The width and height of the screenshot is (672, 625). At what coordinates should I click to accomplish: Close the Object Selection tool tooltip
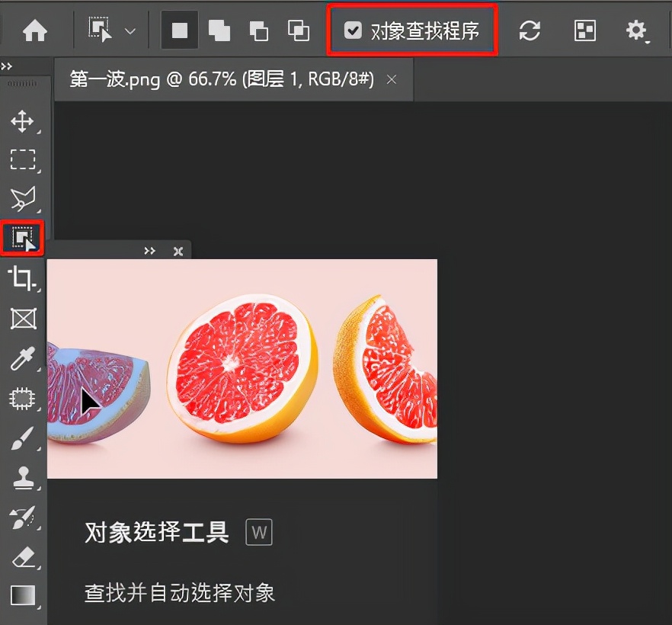[x=178, y=251]
